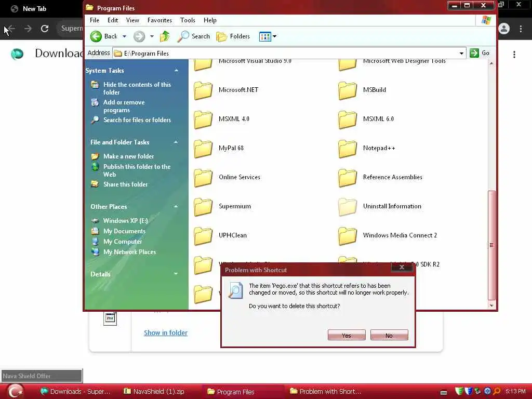Open the File menu
The width and height of the screenshot is (532, 399).
point(95,20)
